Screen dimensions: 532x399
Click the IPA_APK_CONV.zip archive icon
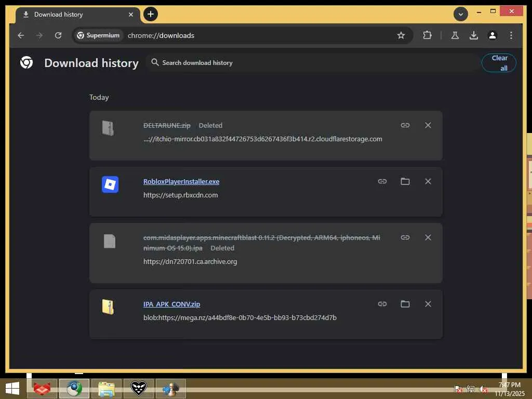[108, 307]
